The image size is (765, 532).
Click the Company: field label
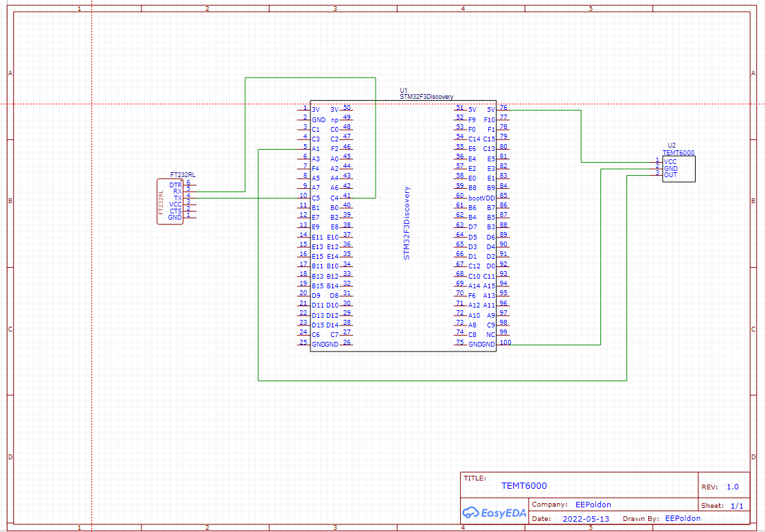pos(549,505)
